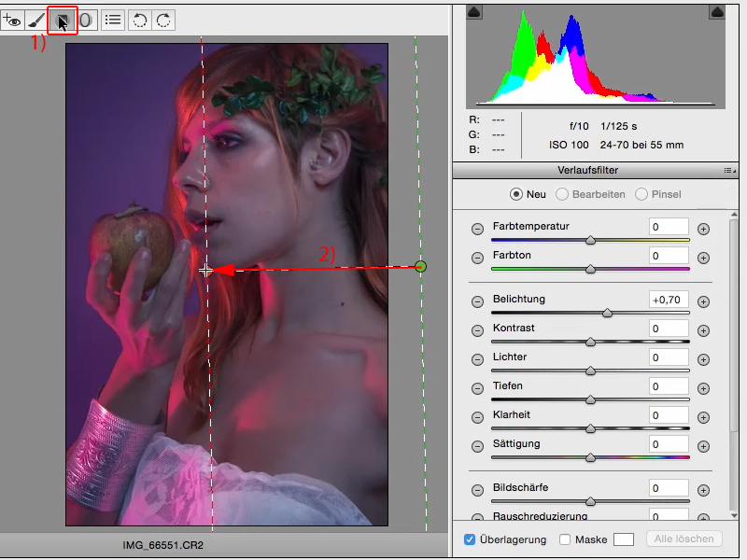Click the Kontrast slider handle
This screenshot has height=560, width=747.
point(590,342)
